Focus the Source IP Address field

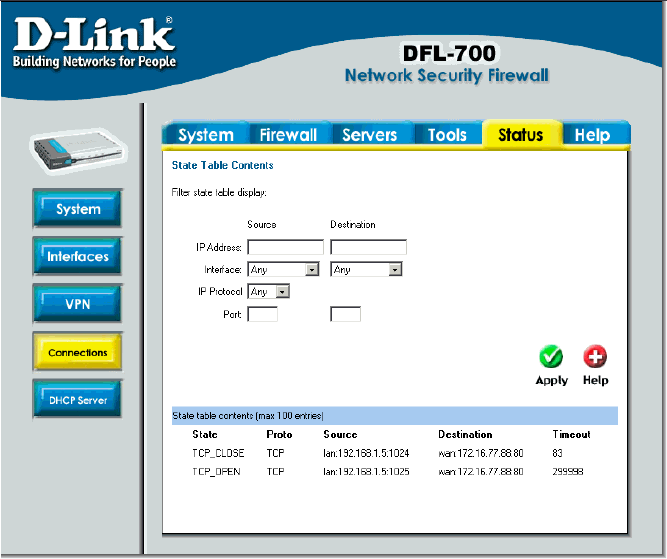[x=285, y=247]
